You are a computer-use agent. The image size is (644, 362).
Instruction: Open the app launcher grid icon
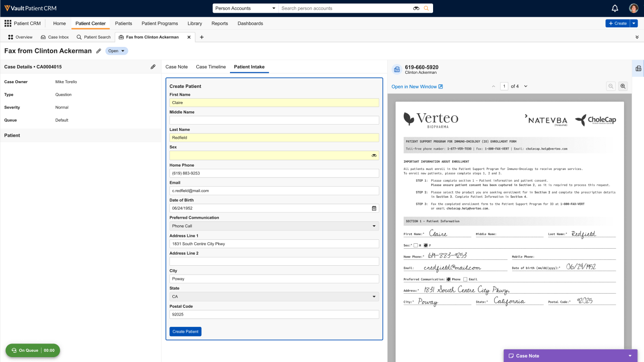(8, 23)
